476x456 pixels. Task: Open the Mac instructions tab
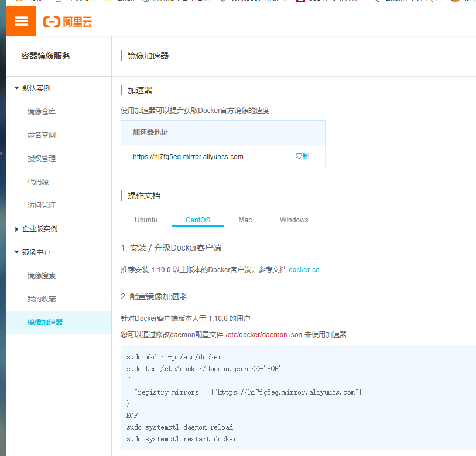pos(245,220)
